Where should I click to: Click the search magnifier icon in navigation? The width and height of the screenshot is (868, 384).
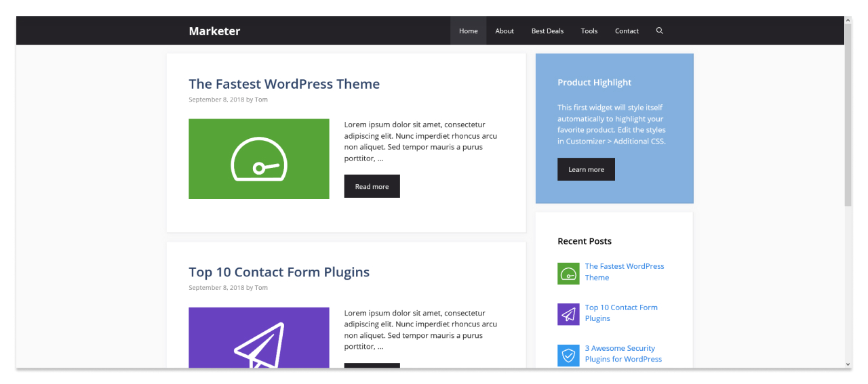(x=659, y=30)
